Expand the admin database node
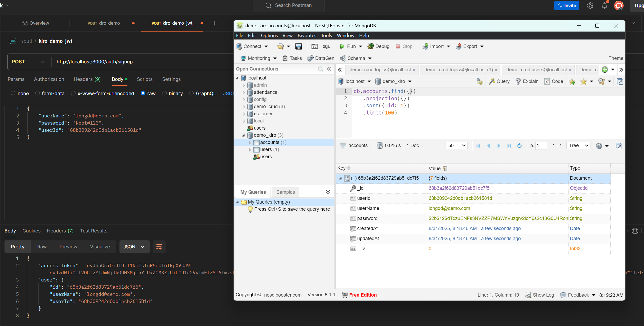 (x=244, y=85)
